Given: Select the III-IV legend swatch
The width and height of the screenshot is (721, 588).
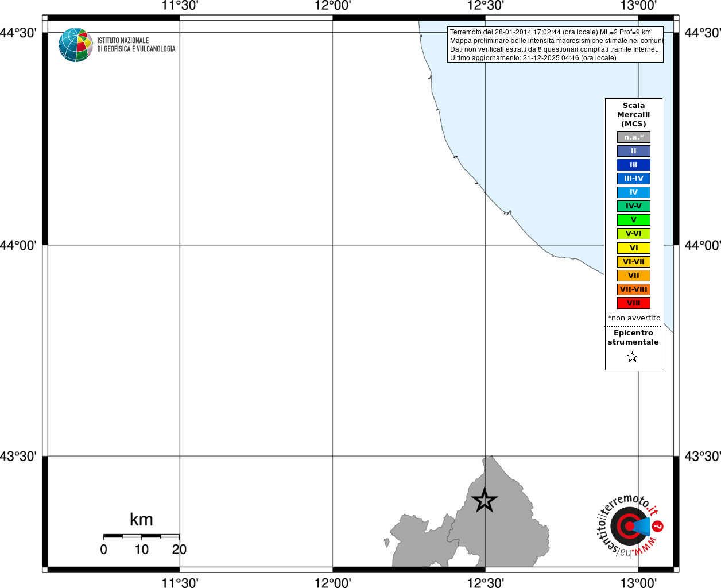Looking at the screenshot, I should click(634, 179).
